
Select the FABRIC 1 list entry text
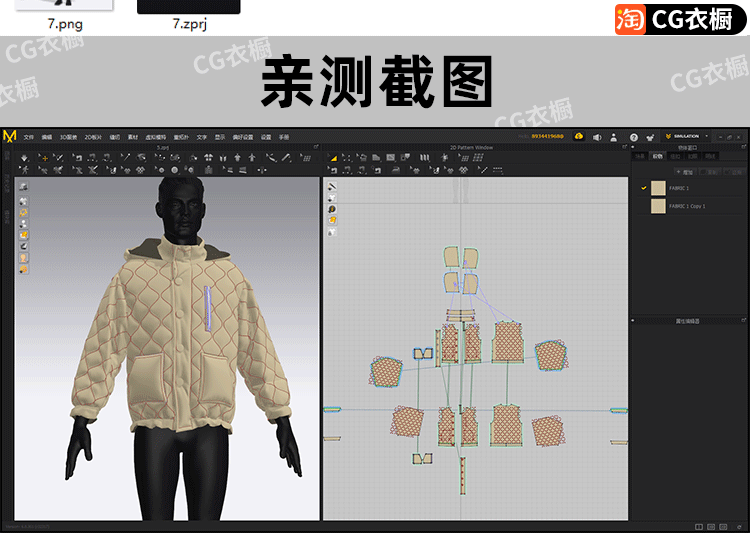(679, 188)
